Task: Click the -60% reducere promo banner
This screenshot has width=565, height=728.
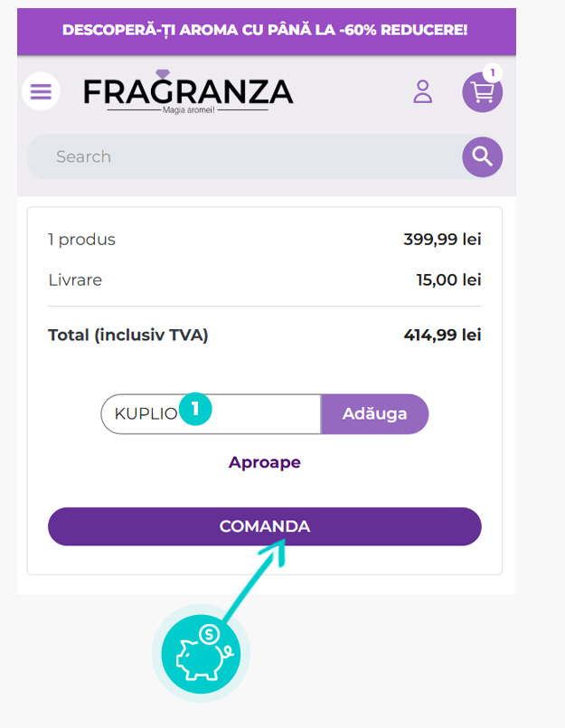Action: tap(265, 30)
